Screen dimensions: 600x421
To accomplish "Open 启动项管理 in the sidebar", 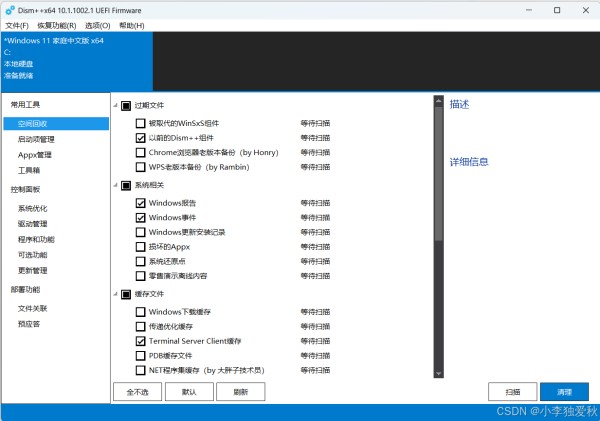I will (36, 139).
